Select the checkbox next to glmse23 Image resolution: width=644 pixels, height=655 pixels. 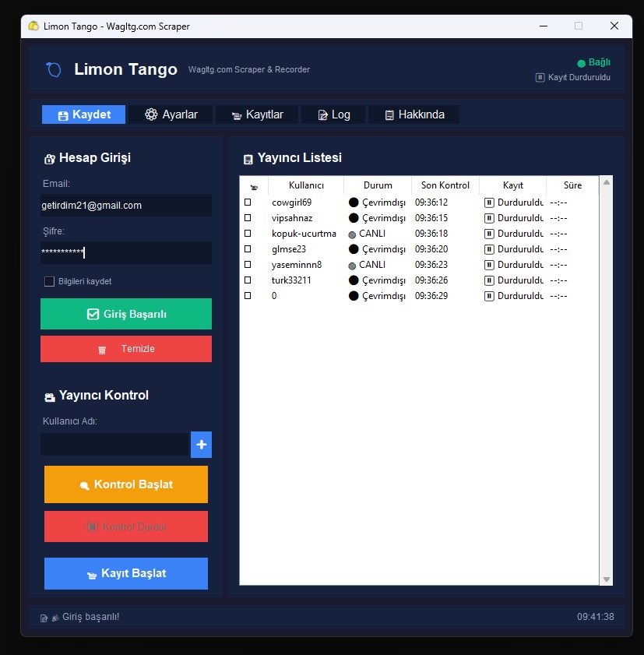pyautogui.click(x=248, y=249)
